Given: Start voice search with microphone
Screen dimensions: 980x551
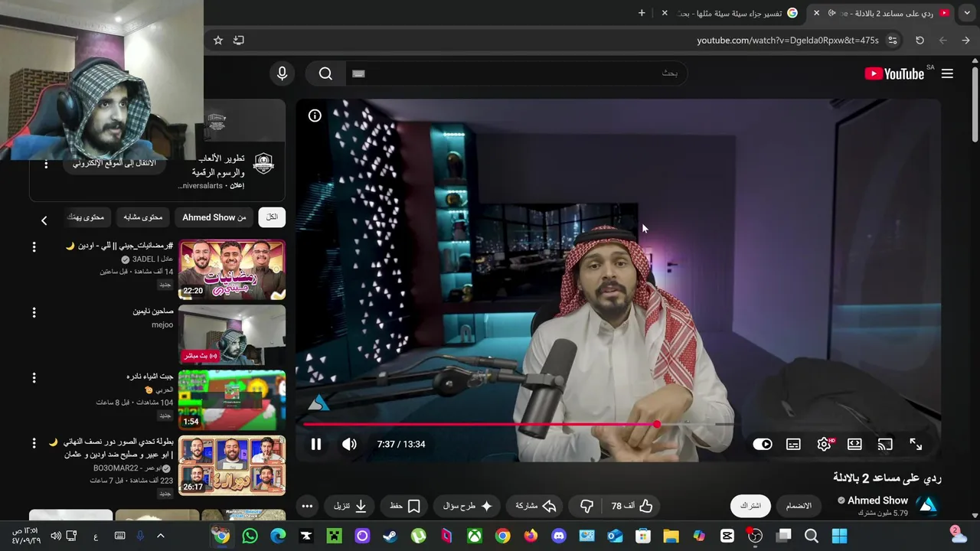Looking at the screenshot, I should click(x=282, y=73).
